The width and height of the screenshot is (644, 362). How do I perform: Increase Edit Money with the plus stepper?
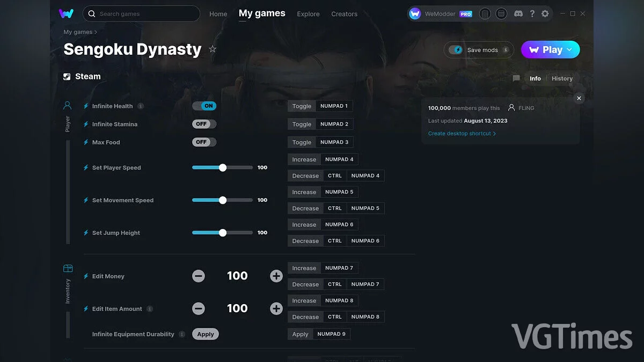click(276, 276)
